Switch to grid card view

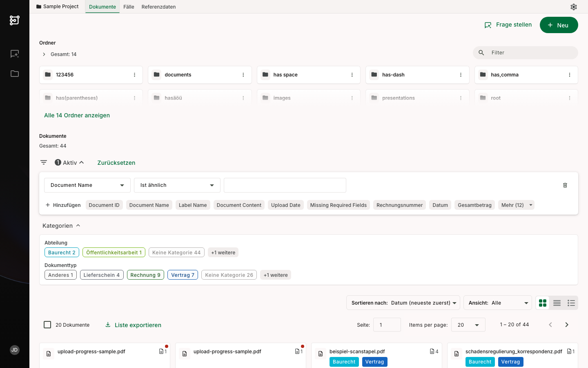(x=543, y=303)
